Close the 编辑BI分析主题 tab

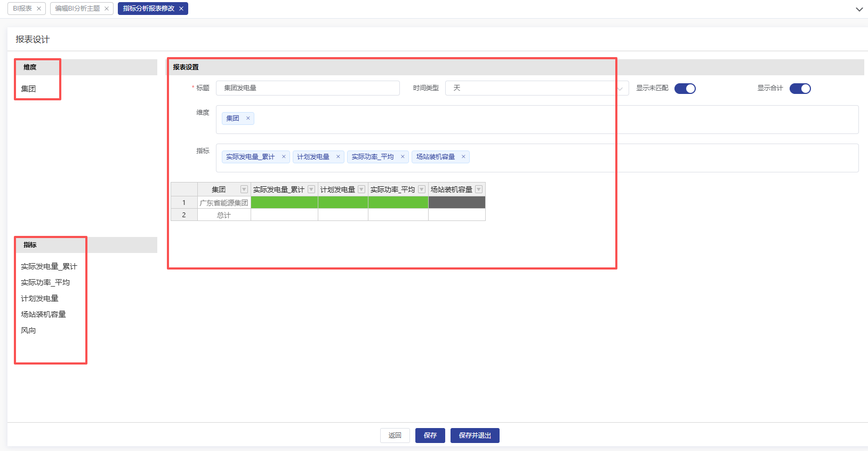click(107, 9)
